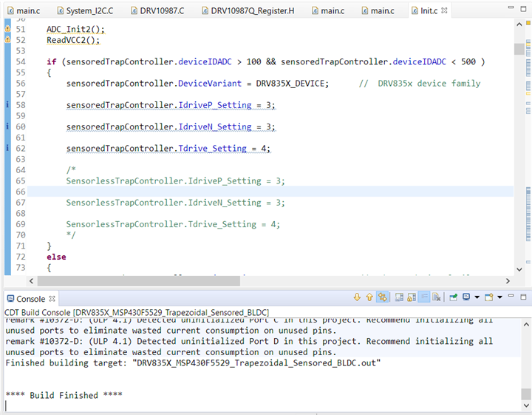The width and height of the screenshot is (532, 415).
Task: Switch to the System_I2C.C tab
Action: [x=86, y=11]
